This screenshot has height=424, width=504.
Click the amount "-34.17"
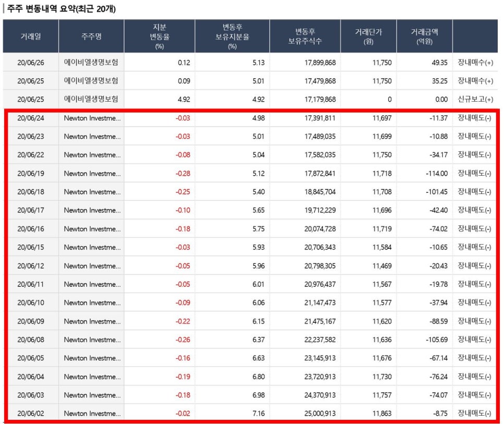click(x=438, y=155)
